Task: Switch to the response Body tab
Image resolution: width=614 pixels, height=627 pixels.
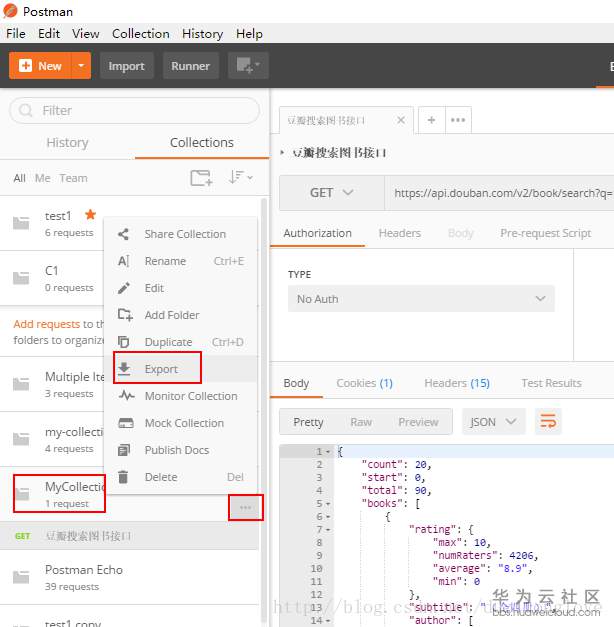Action: coord(296,383)
